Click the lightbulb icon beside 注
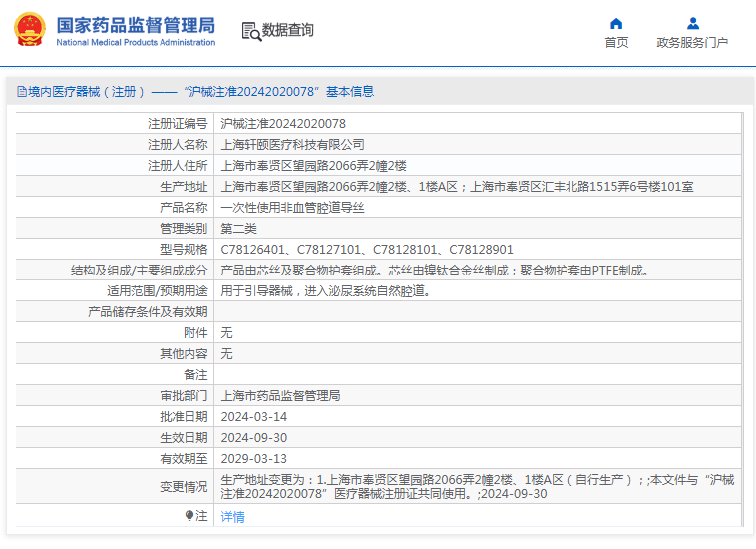 [x=189, y=516]
